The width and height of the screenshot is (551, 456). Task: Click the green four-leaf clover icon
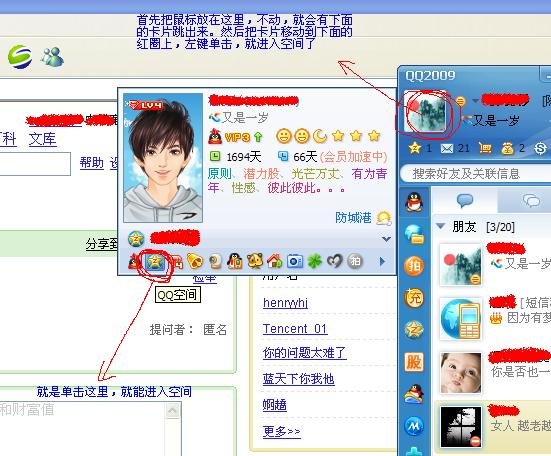coord(315,261)
